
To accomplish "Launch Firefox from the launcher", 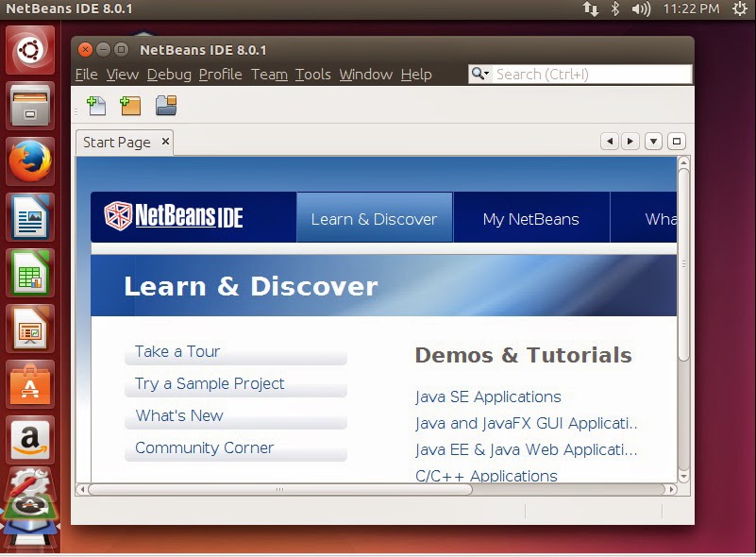I will [30, 161].
